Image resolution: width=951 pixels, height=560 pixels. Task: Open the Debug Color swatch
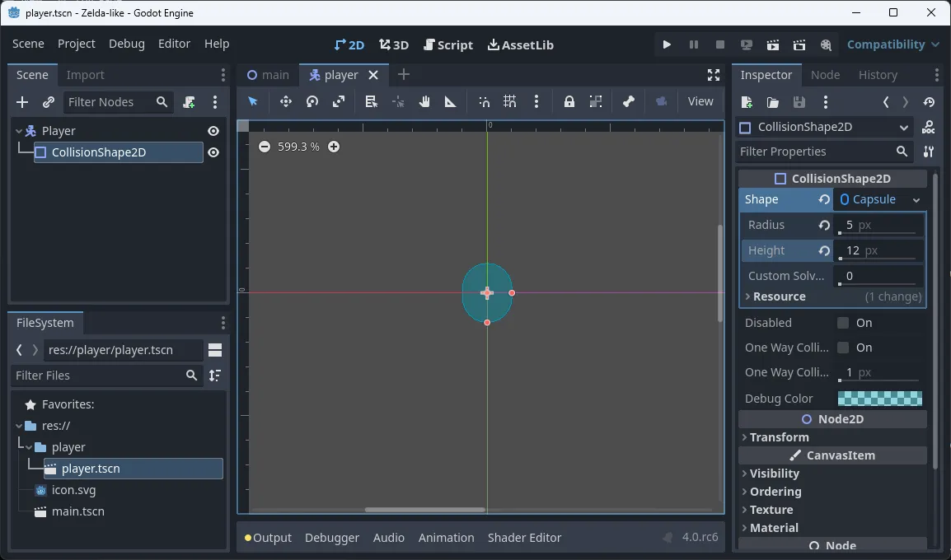(x=879, y=398)
